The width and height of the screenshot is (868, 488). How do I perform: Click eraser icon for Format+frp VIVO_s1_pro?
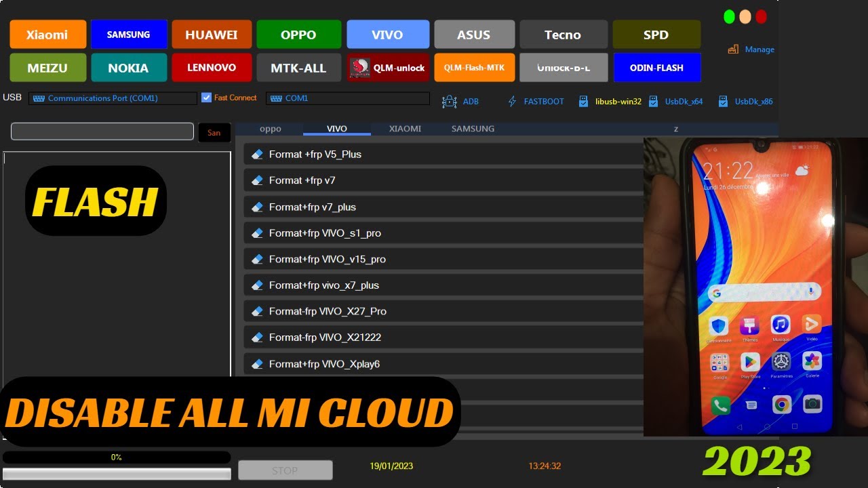(x=257, y=233)
